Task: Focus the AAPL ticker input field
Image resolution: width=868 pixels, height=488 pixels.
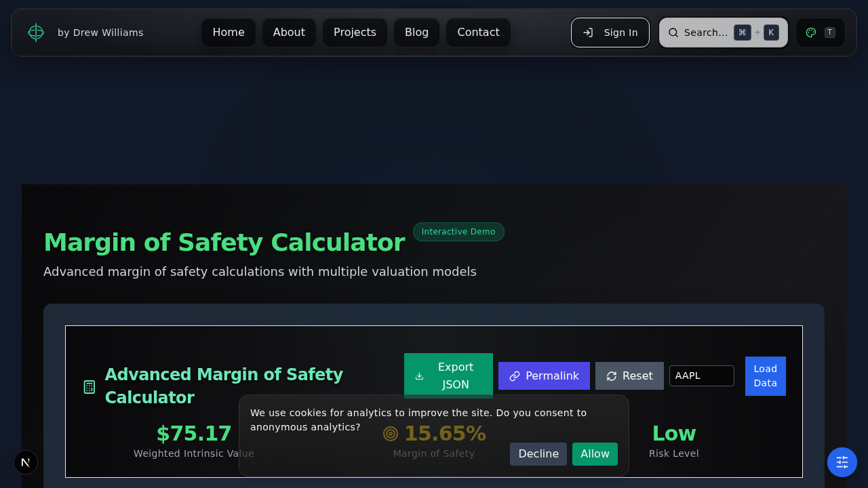Action: 701,376
